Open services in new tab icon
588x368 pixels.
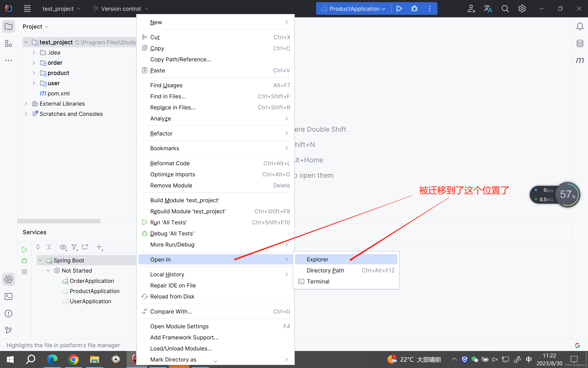pos(85,247)
